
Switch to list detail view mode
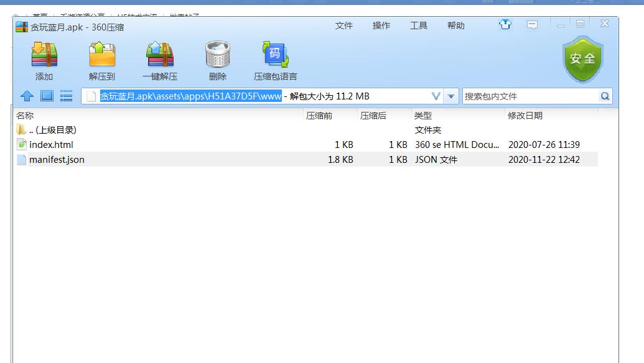[66, 96]
